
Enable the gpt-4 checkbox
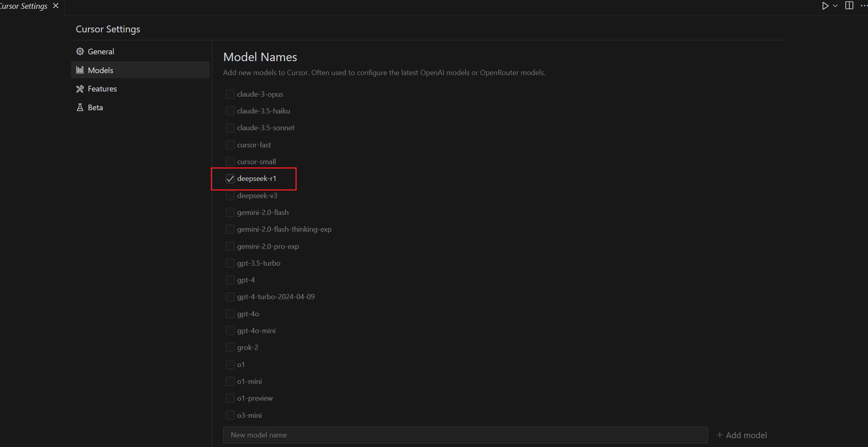(230, 280)
